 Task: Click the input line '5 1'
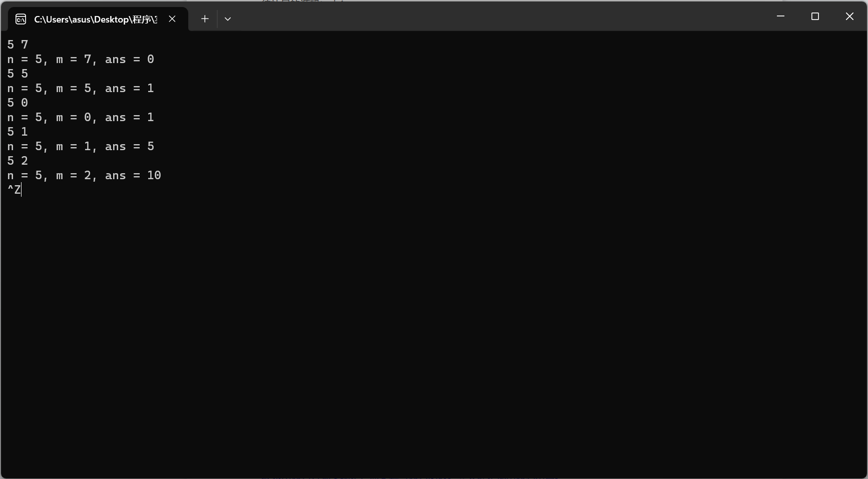(x=18, y=132)
